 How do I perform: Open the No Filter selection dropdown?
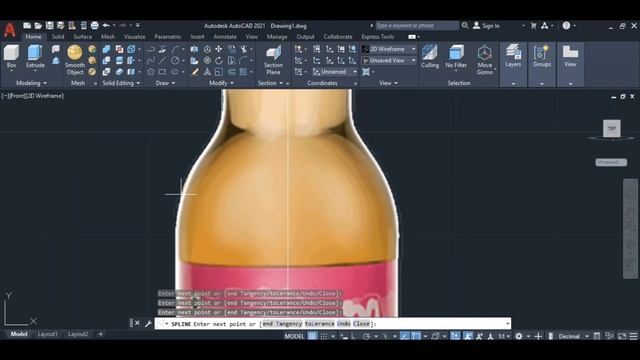(456, 57)
